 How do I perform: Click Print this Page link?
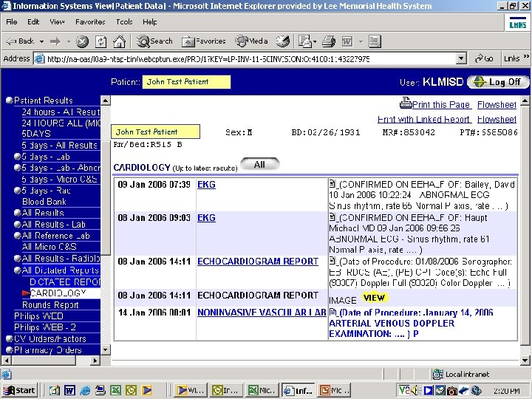[440, 104]
